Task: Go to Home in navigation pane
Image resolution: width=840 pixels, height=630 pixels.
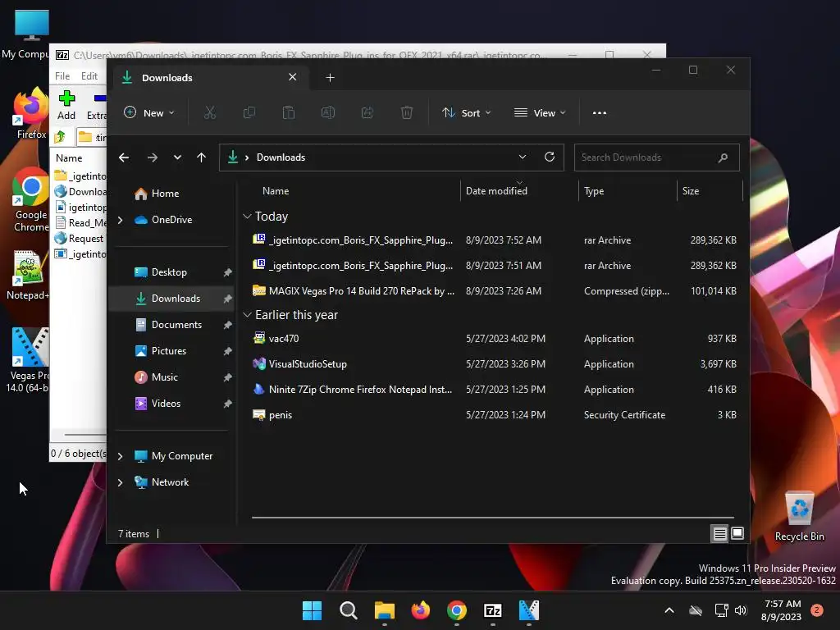Action: 172,194
